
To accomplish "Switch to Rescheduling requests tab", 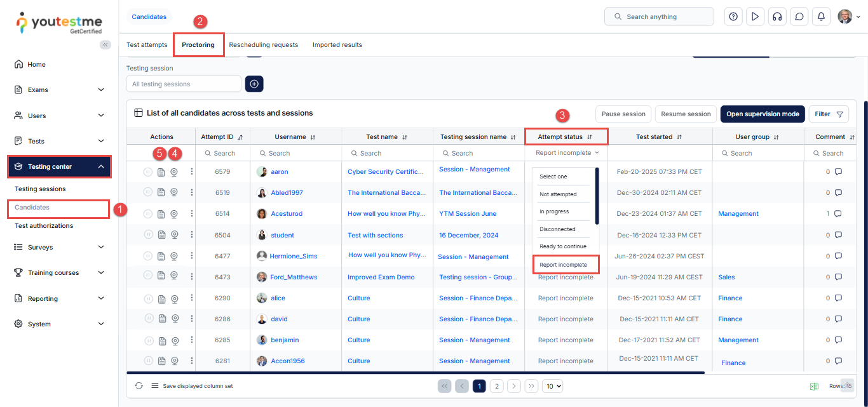I will point(263,45).
